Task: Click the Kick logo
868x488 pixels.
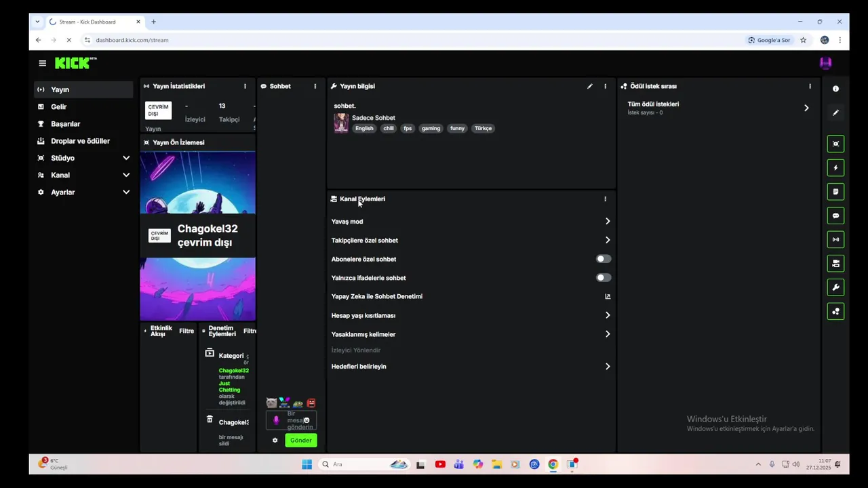Action: coord(75,63)
